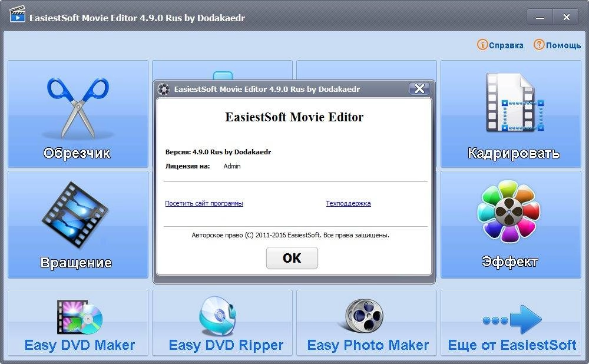Follow the Посетить сайт программы link
Screen dimensions: 589x364
pos(204,203)
